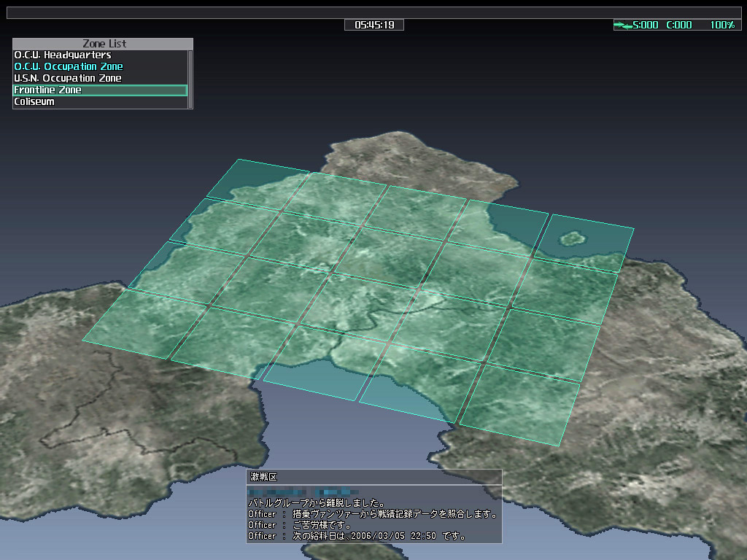Click the 100% status indicator
The width and height of the screenshot is (747, 560).
(721, 26)
